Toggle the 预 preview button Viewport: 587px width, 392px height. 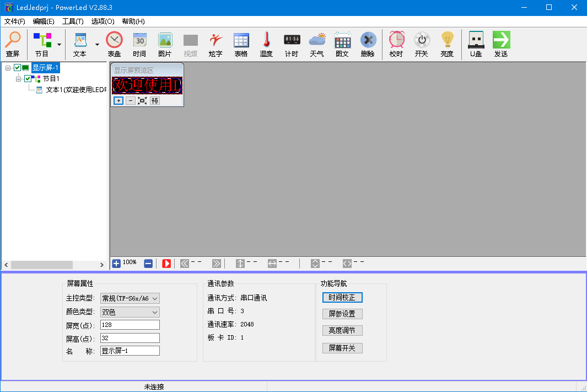154,100
